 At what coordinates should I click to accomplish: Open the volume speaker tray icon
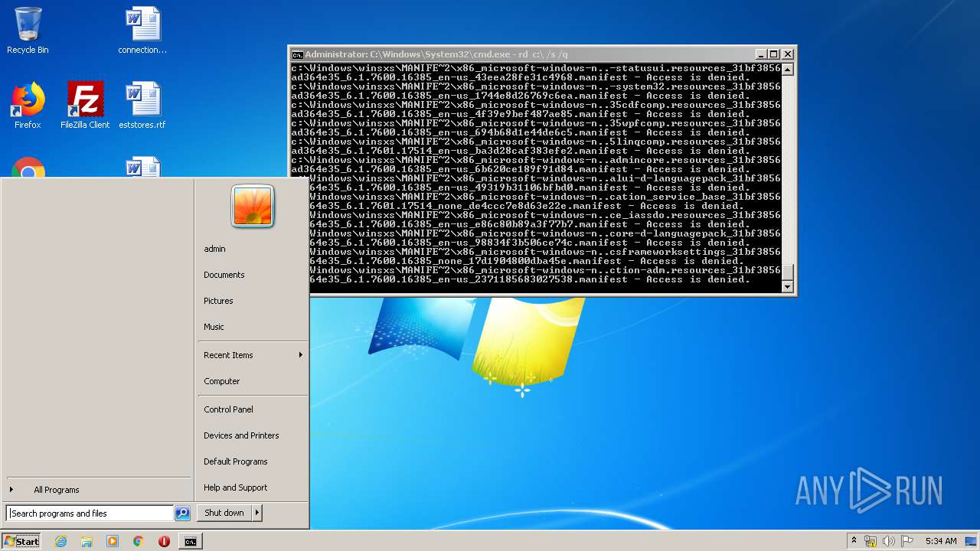click(x=889, y=541)
